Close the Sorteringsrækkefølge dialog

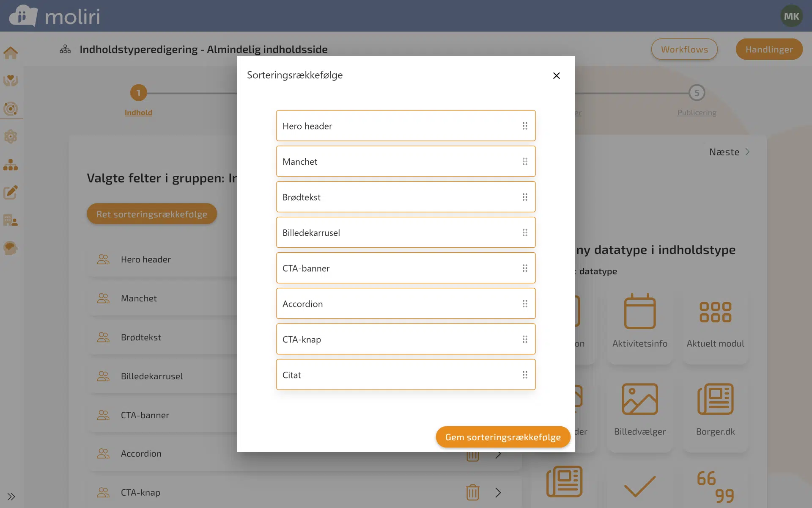point(556,76)
